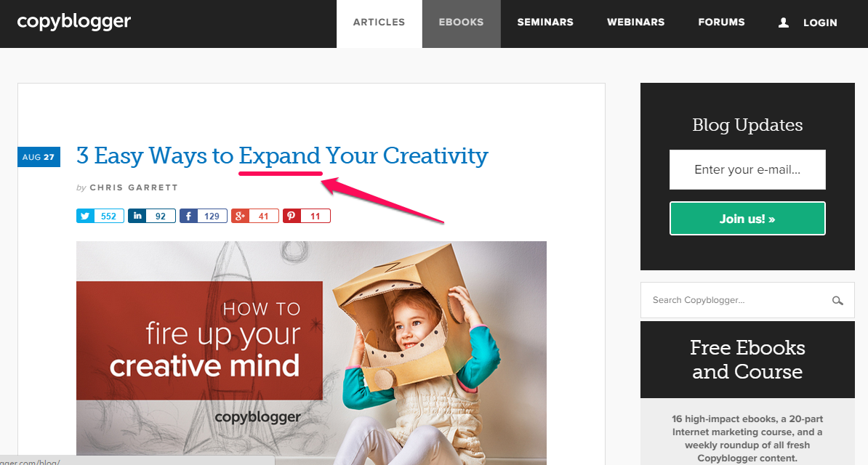868x465 pixels.
Task: Switch to the Ebooks tab
Action: tap(461, 22)
